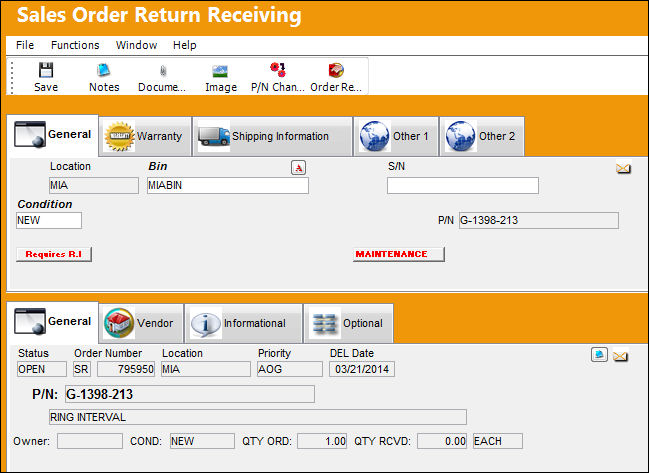The width and height of the screenshot is (649, 473).
Task: Click the Condition field showing NEW
Action: click(x=49, y=220)
